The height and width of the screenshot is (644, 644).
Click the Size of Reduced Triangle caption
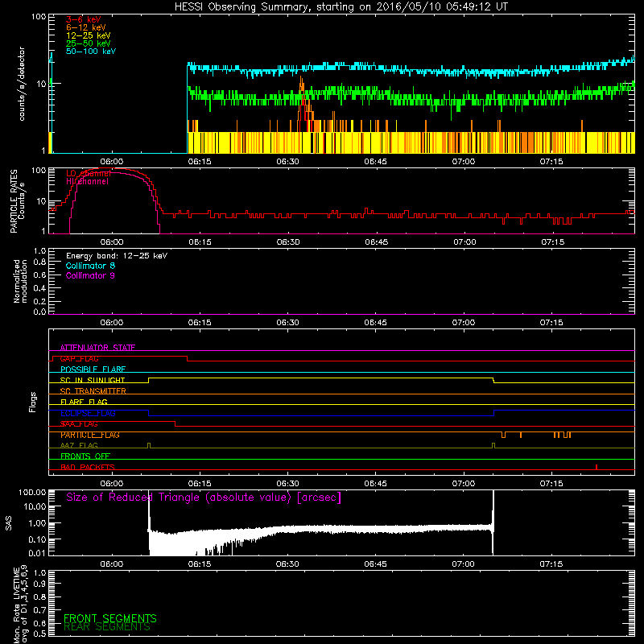point(204,497)
